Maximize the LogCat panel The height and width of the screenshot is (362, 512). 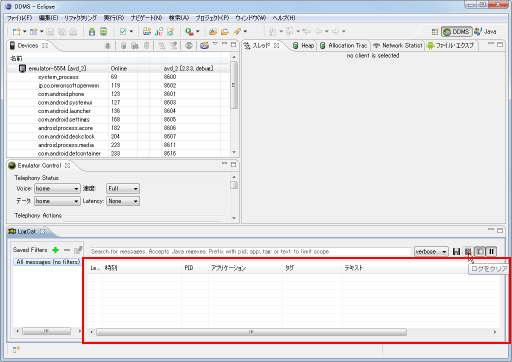point(500,230)
